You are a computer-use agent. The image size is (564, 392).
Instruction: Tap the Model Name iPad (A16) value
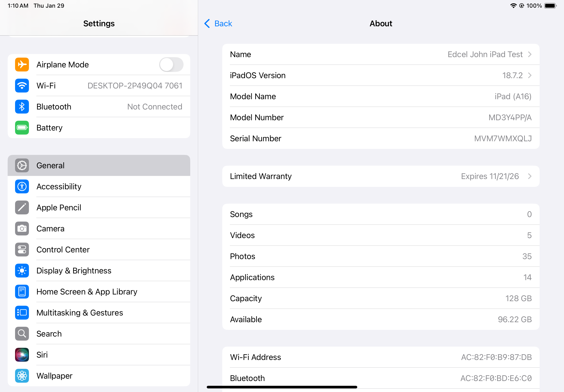coord(513,97)
